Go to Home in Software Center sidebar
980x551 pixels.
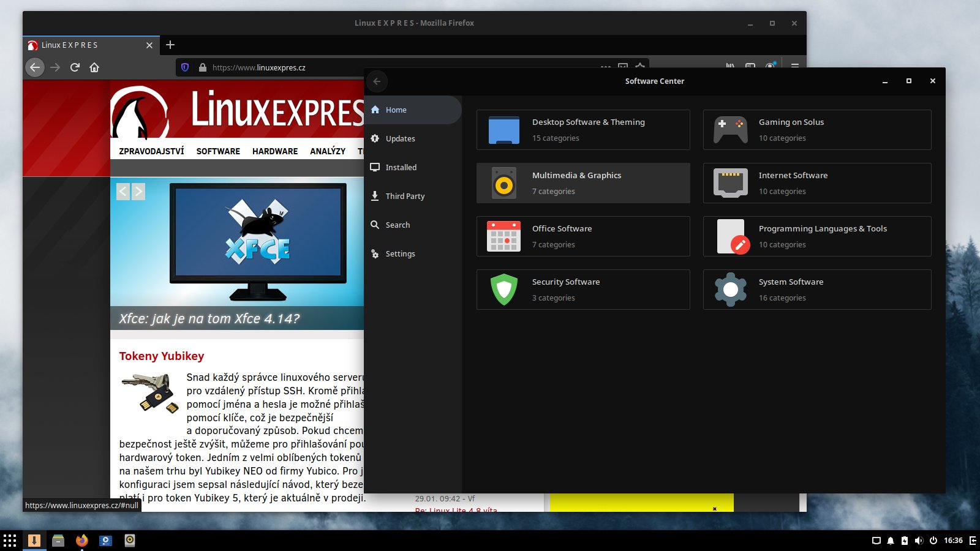pyautogui.click(x=413, y=110)
